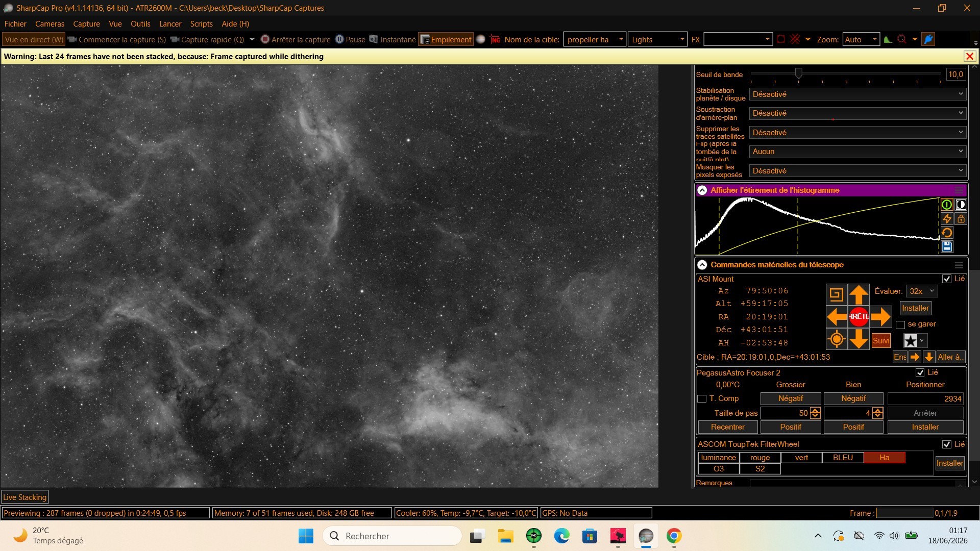Adjust the Seuil de bande slider
980x551 pixels.
[x=799, y=73]
